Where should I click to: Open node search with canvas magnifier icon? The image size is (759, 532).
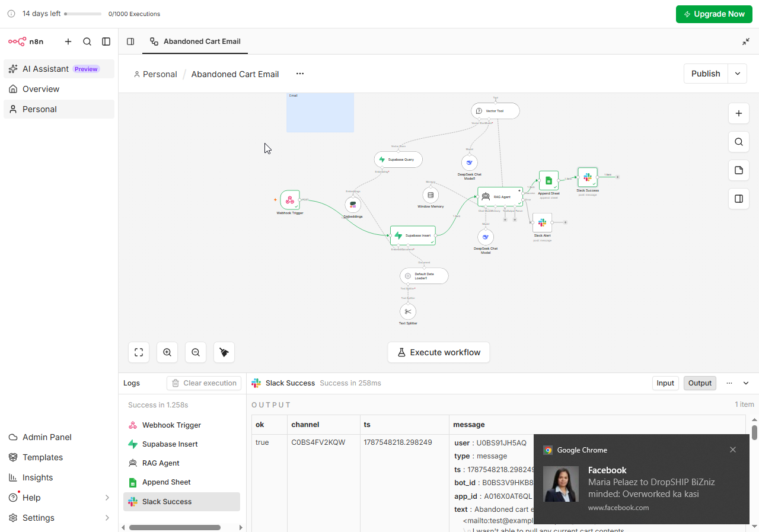[x=738, y=142]
